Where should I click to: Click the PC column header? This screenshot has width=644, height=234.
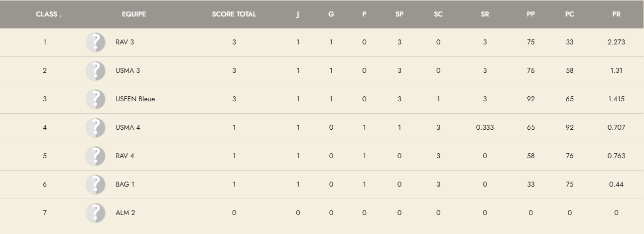[x=569, y=14]
